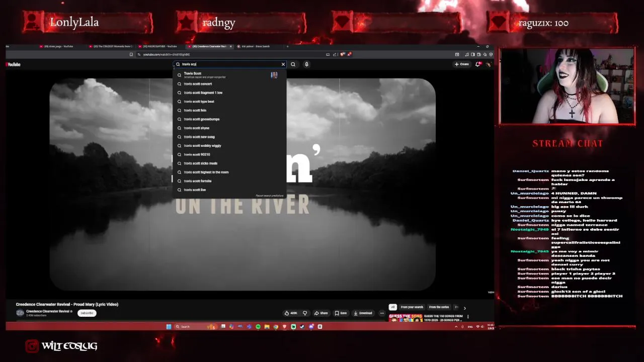This screenshot has height=362, width=644.
Task: Open options menu for Guess the Song video
Action: pyautogui.click(x=468, y=317)
